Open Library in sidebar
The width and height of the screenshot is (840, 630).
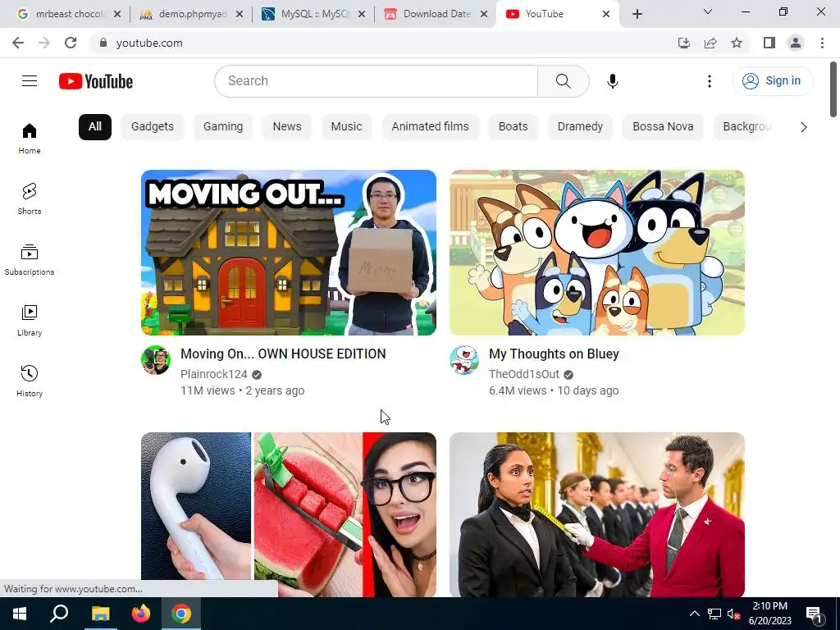(x=30, y=321)
